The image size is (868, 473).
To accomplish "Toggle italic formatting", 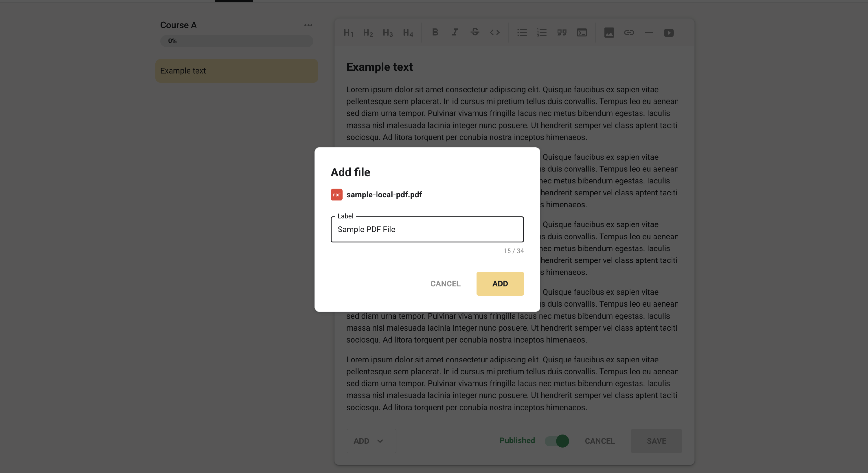I will (x=455, y=32).
